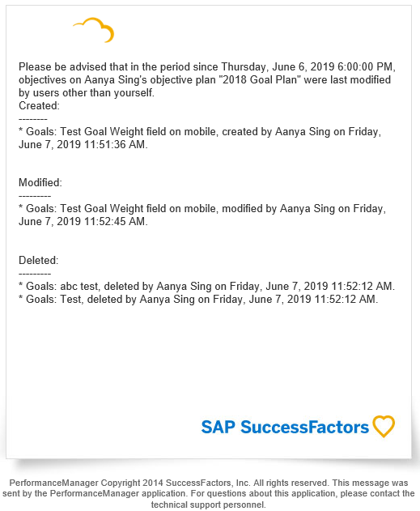Click the created goal "Test Goal Weight field on mobile"

pyautogui.click(x=138, y=132)
